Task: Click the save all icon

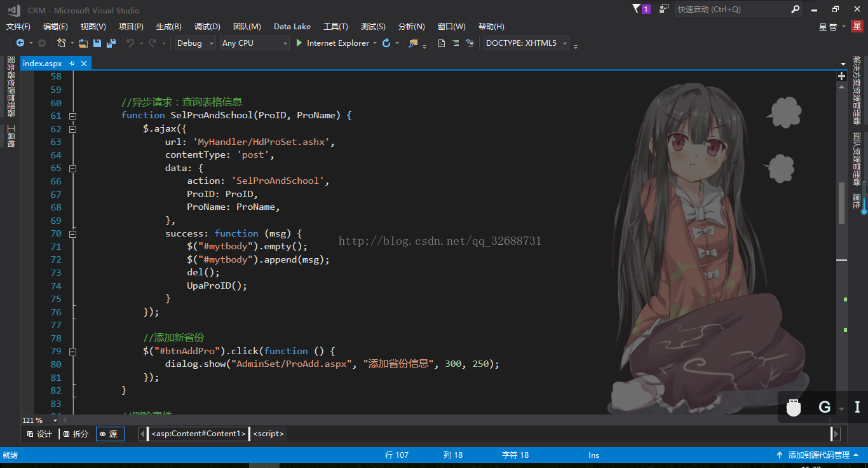Action: pos(111,43)
